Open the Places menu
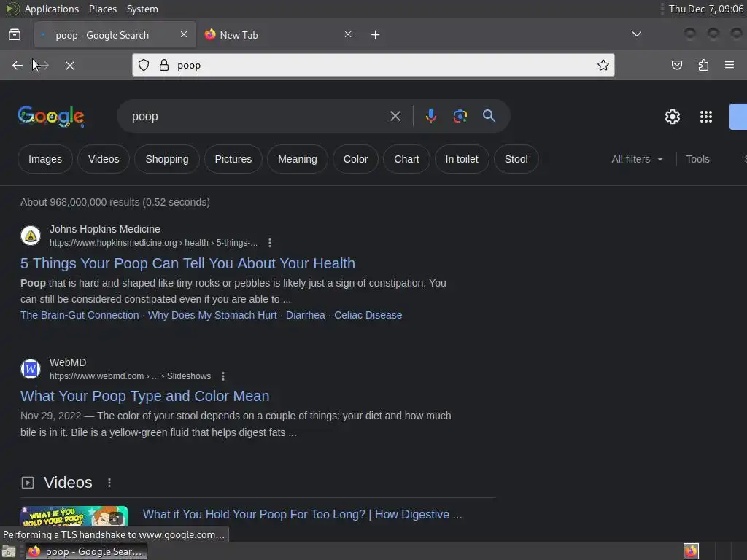Screen dimensions: 747x560 tap(103, 9)
